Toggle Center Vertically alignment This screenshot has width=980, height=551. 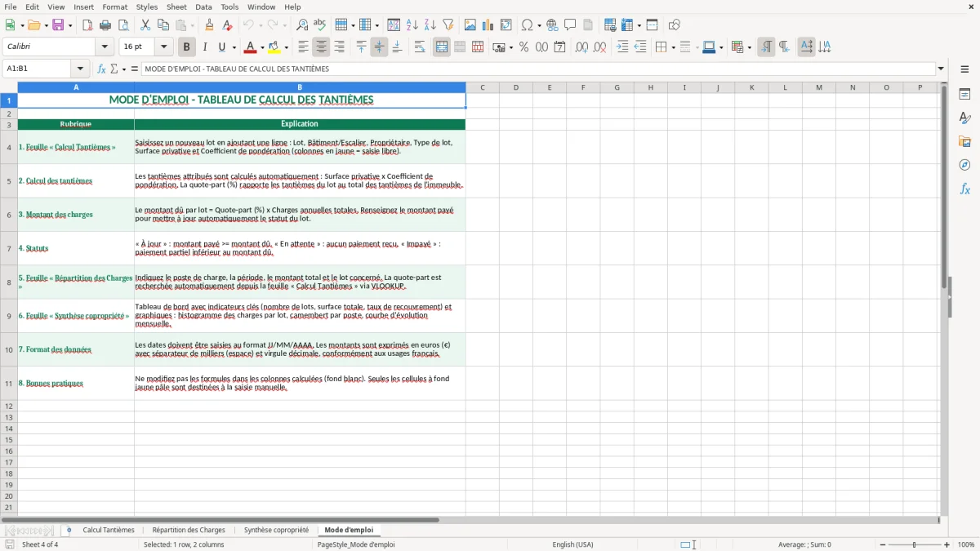(x=379, y=47)
